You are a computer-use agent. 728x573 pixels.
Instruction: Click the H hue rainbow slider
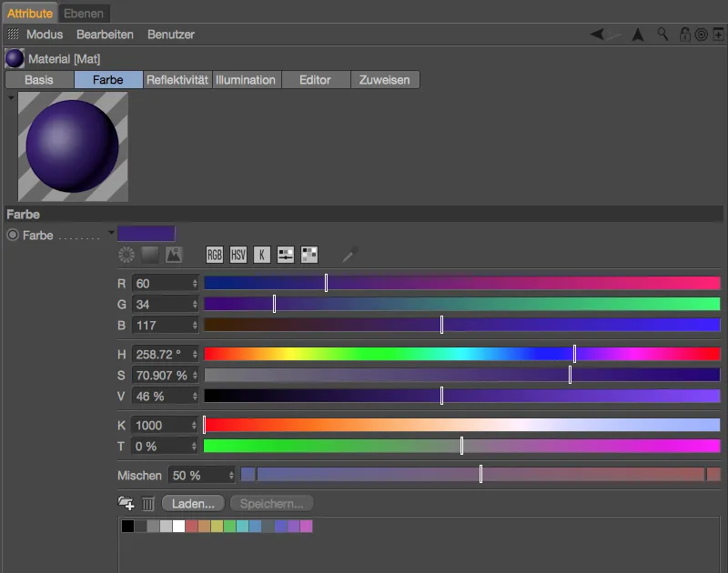(462, 354)
